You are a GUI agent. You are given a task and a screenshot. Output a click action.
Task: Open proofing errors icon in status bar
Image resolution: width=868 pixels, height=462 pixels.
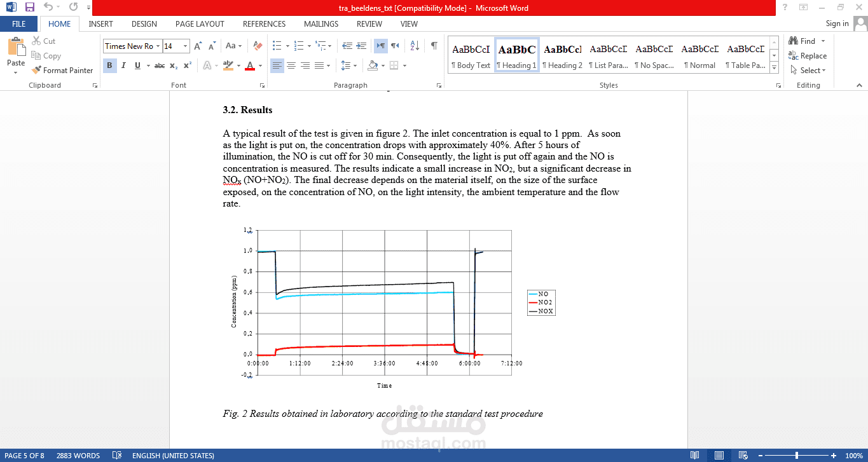[116, 456]
